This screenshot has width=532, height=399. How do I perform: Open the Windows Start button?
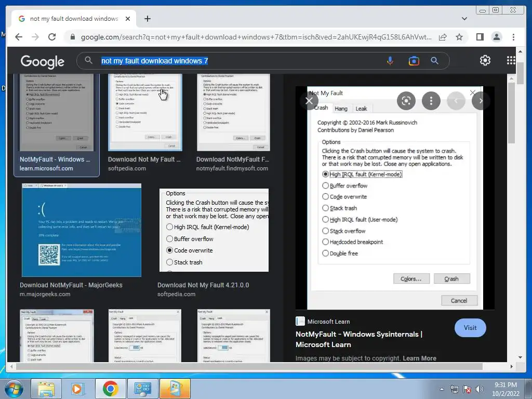[x=14, y=389]
